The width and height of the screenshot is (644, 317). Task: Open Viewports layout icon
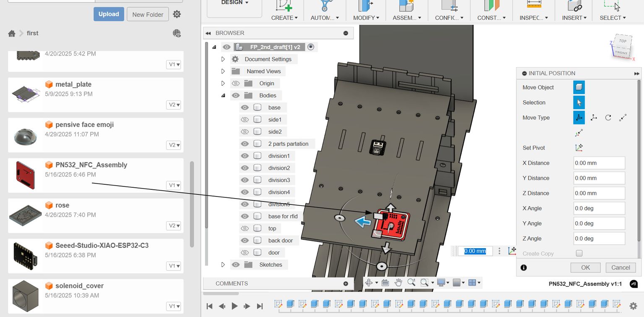[472, 283]
